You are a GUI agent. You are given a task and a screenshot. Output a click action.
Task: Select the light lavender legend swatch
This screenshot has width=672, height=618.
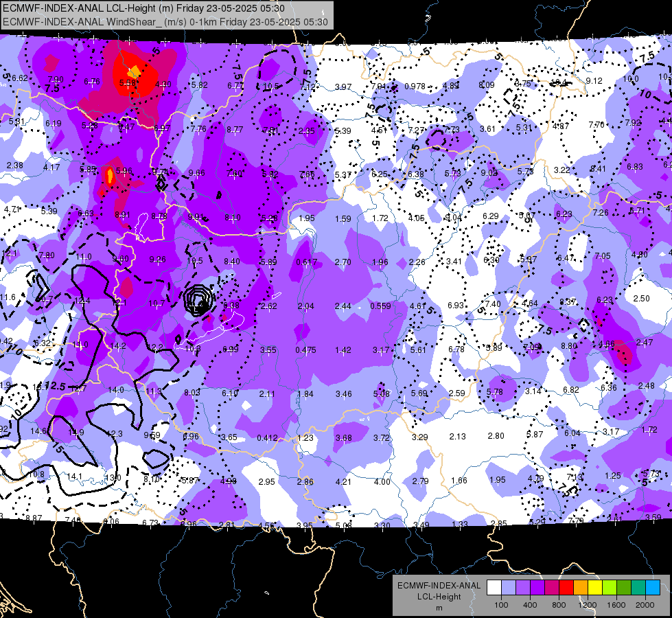[x=508, y=588]
